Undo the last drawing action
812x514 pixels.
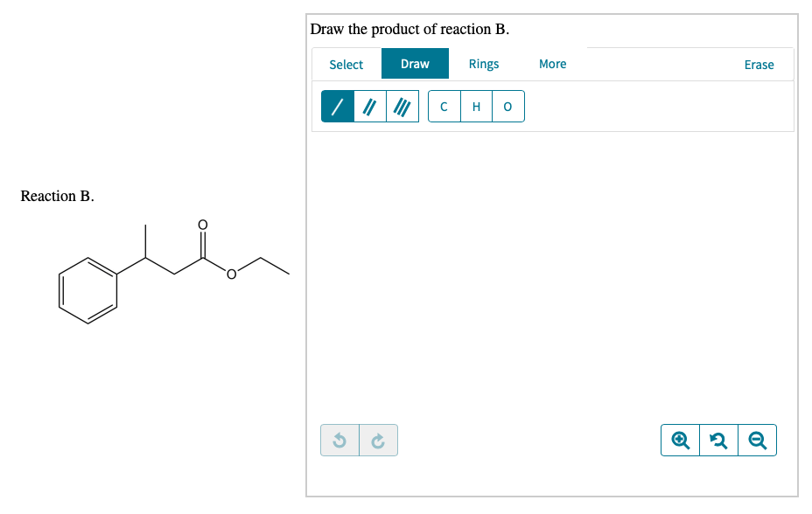[340, 440]
